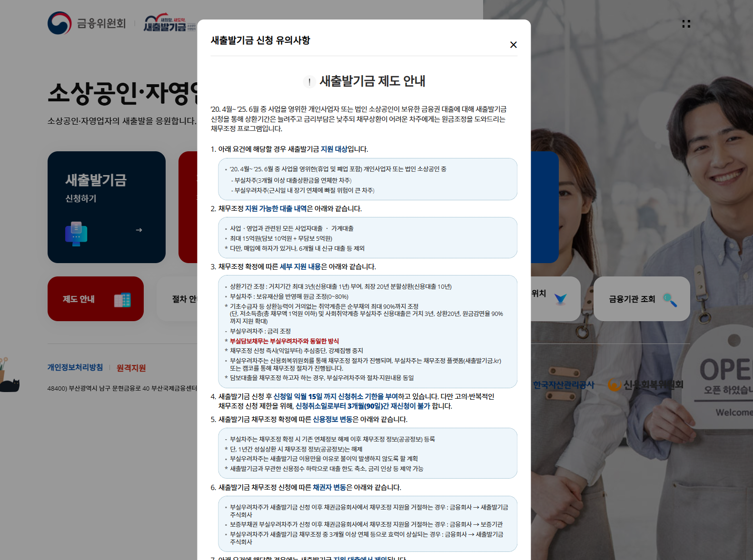
Task: Click the highlighted text 신용정보 변동
Action: pyautogui.click(x=333, y=419)
